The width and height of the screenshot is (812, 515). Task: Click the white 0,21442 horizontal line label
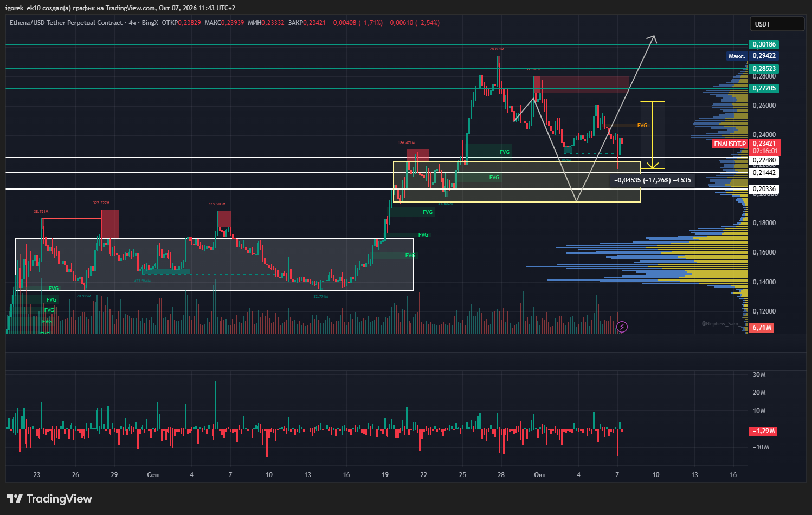point(764,173)
